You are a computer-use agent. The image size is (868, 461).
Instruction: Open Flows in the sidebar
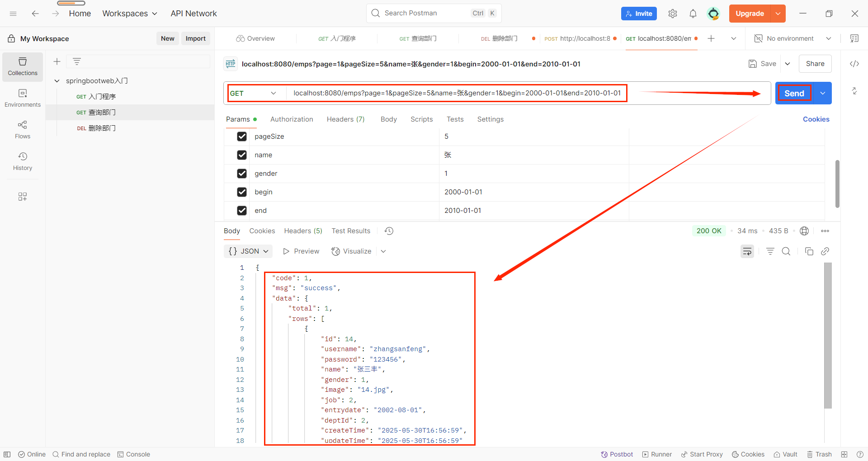pyautogui.click(x=23, y=130)
